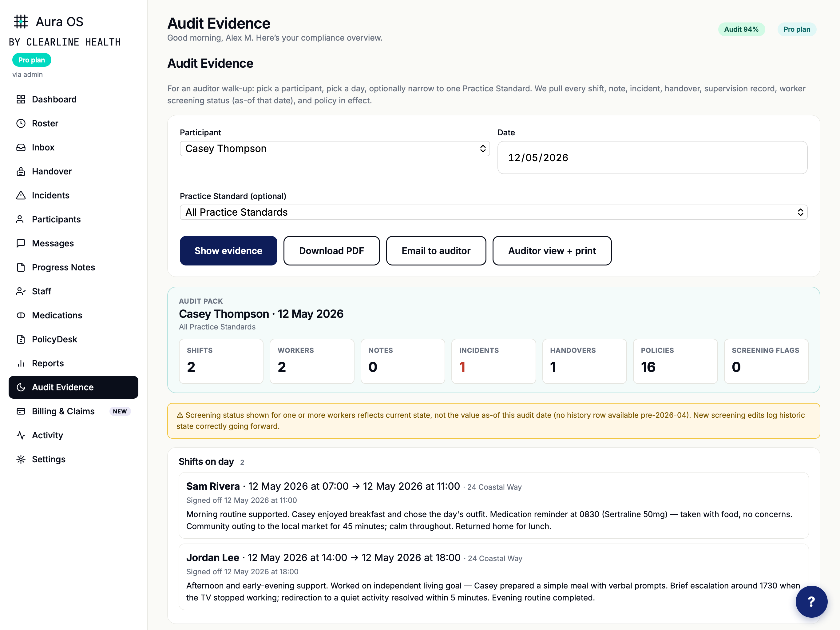Click Download PDF

(331, 251)
